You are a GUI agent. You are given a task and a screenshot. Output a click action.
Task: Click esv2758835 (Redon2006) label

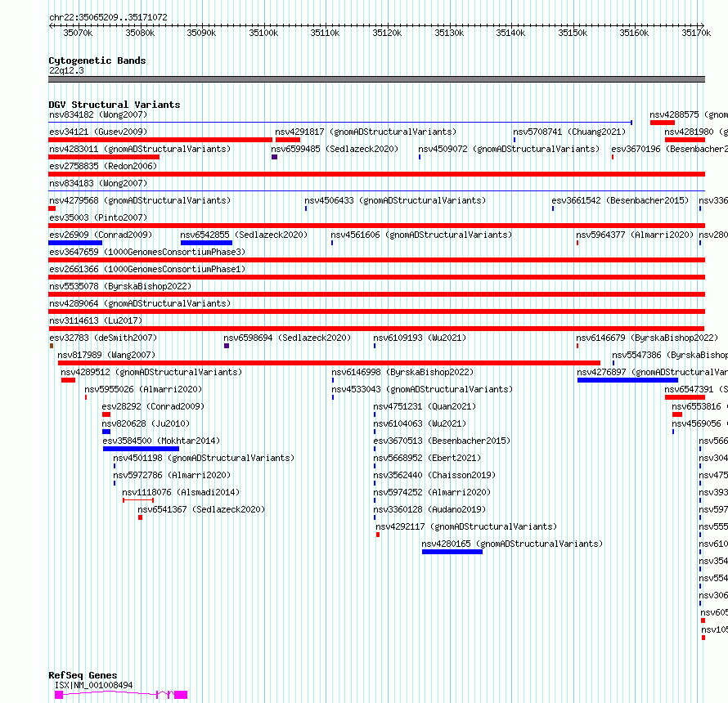[103, 166]
